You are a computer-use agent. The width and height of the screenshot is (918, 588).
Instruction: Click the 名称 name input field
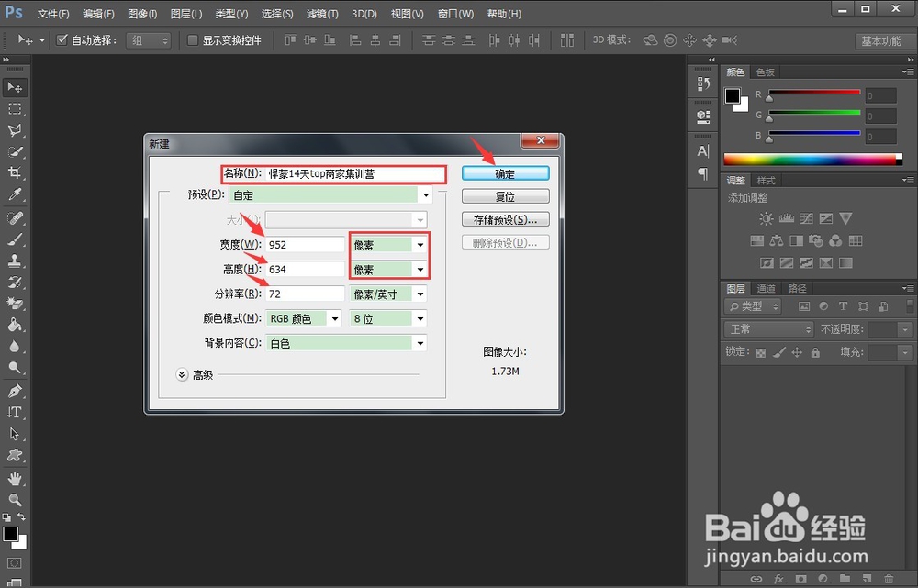(354, 173)
